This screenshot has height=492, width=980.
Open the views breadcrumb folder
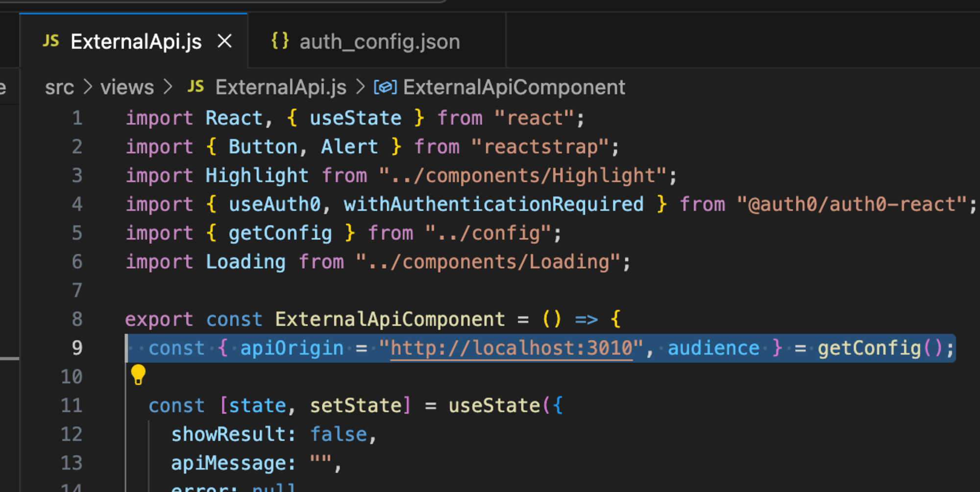(127, 88)
